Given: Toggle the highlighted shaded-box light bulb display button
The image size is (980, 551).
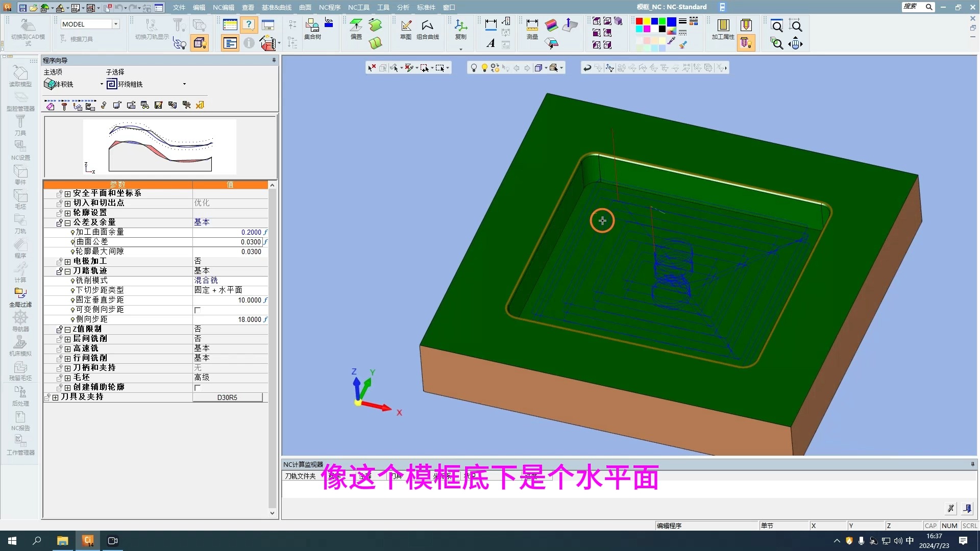Looking at the screenshot, I should pos(200,43).
